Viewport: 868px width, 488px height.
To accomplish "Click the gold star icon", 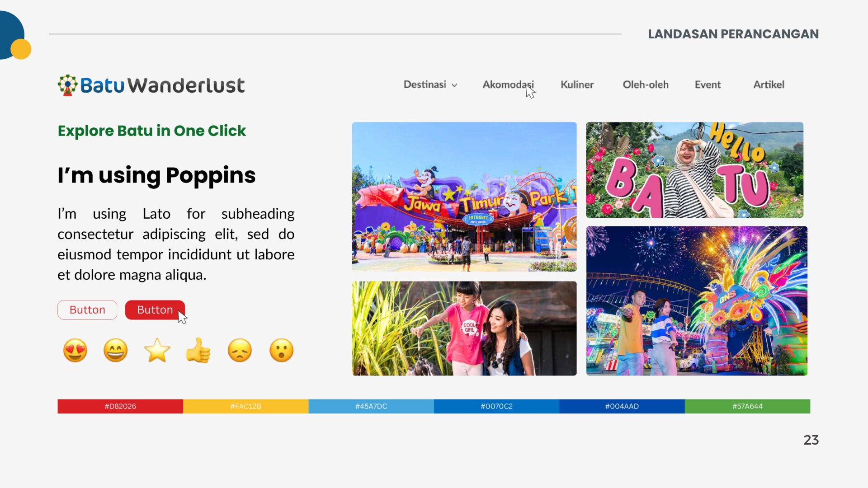I will (157, 350).
